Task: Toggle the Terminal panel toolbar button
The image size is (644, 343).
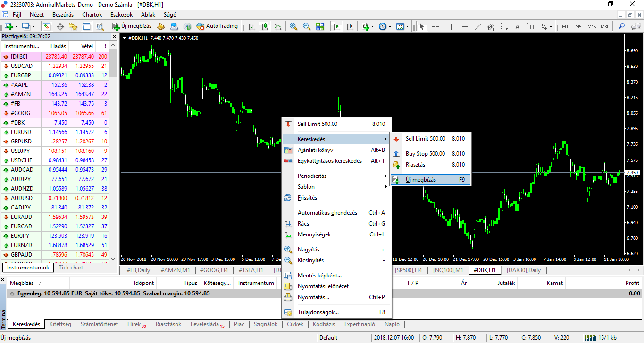Action: coord(86,26)
